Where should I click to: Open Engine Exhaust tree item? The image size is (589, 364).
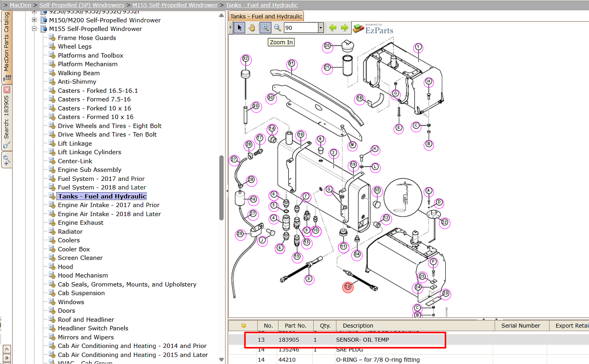pos(80,223)
